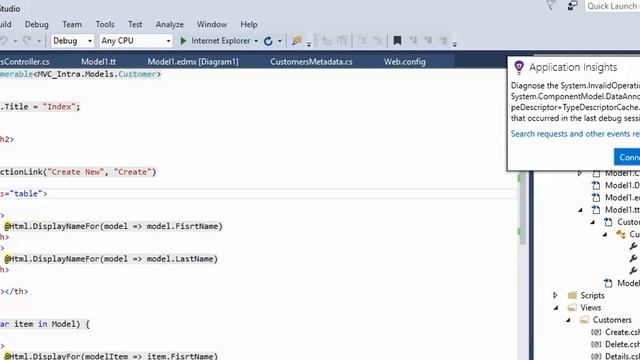The height and width of the screenshot is (360, 640).
Task: Click the Redo arrow in the toolbar
Action: [27, 41]
